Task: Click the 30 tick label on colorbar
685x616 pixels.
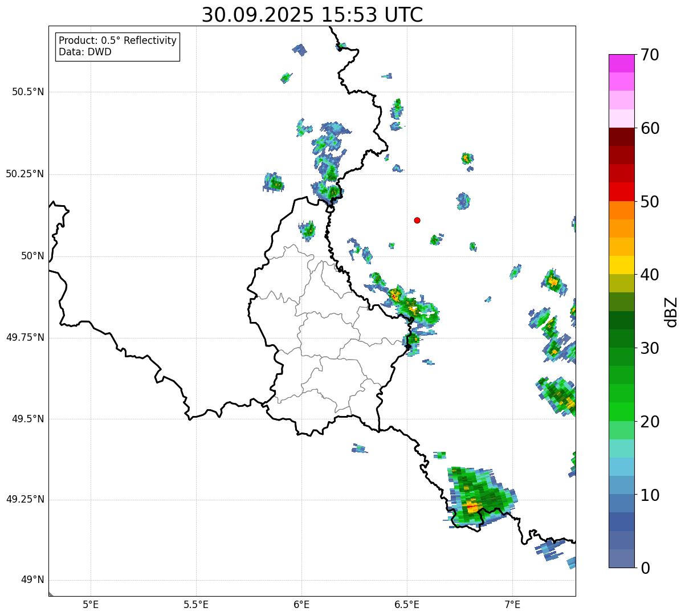Action: point(650,348)
